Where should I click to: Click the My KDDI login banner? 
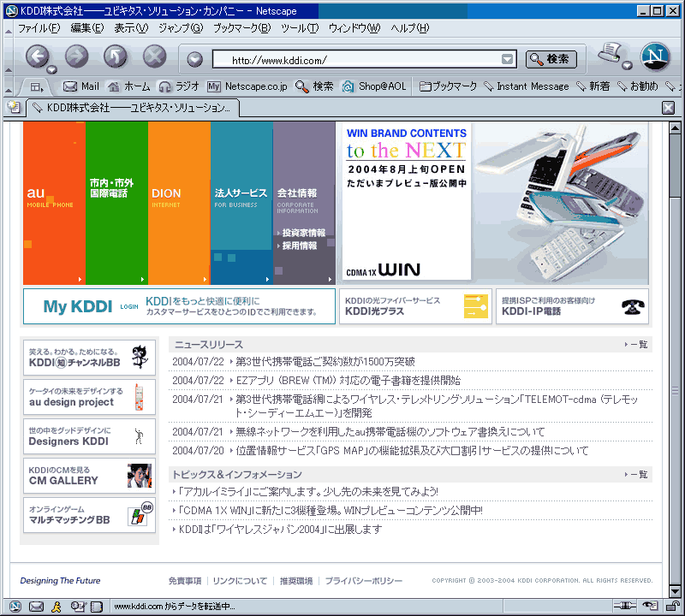pyautogui.click(x=179, y=306)
